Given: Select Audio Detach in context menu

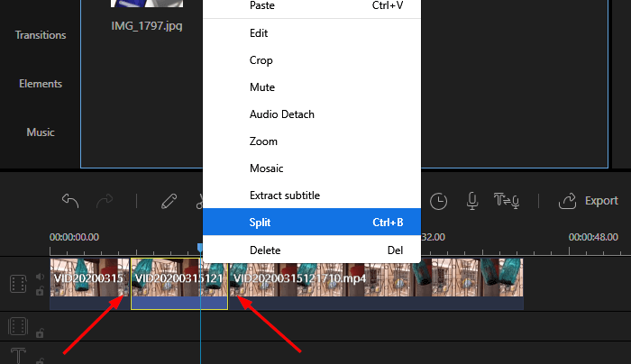Looking at the screenshot, I should pos(281,114).
